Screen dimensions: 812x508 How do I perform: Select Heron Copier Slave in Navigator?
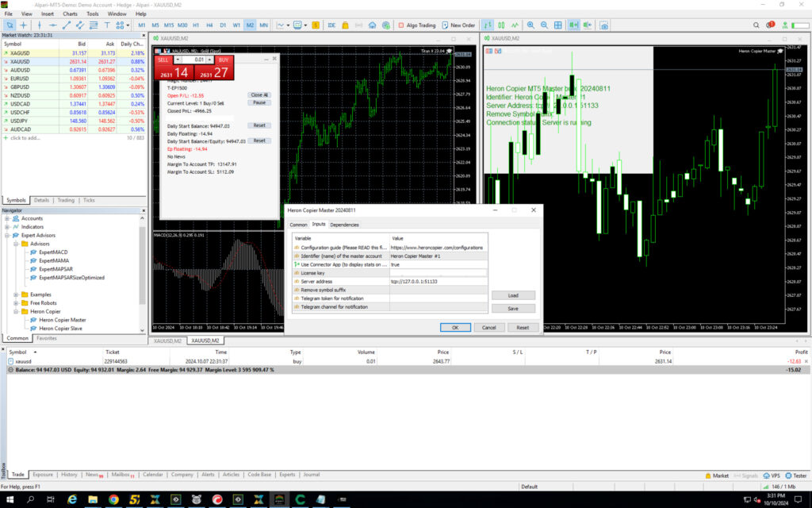pyautogui.click(x=60, y=328)
